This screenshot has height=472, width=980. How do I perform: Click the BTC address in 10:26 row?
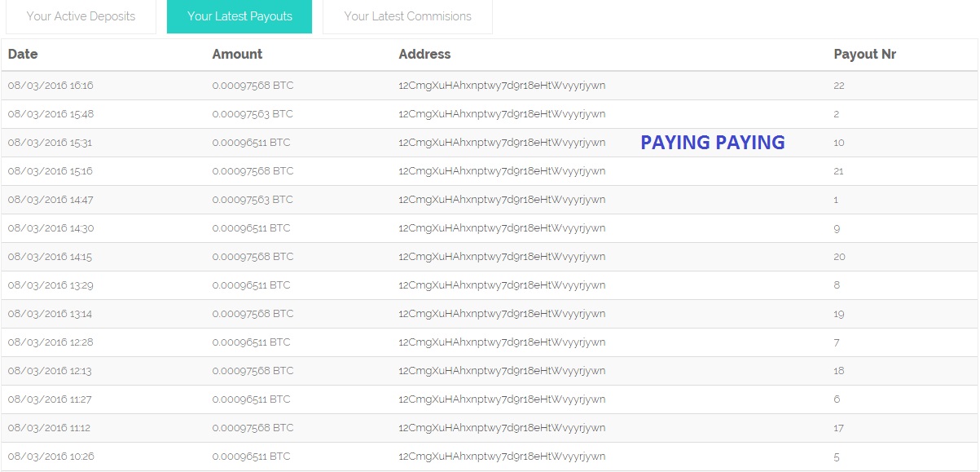[x=502, y=457]
